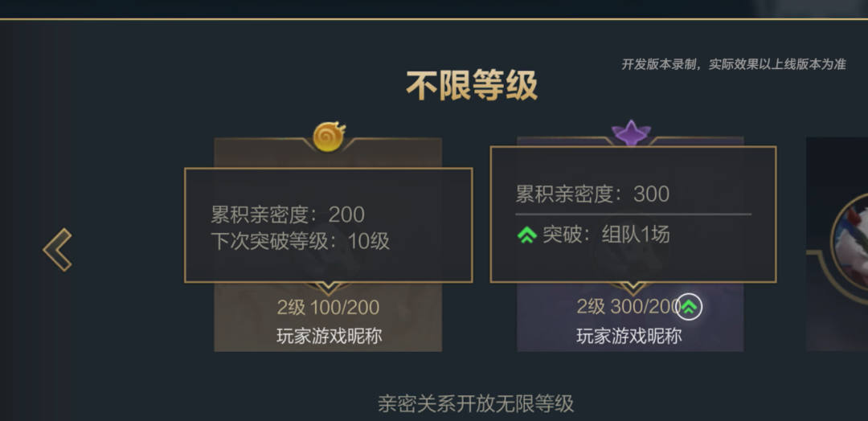The width and height of the screenshot is (868, 421).
Task: Select the gold snail relationship badge
Action: (329, 136)
